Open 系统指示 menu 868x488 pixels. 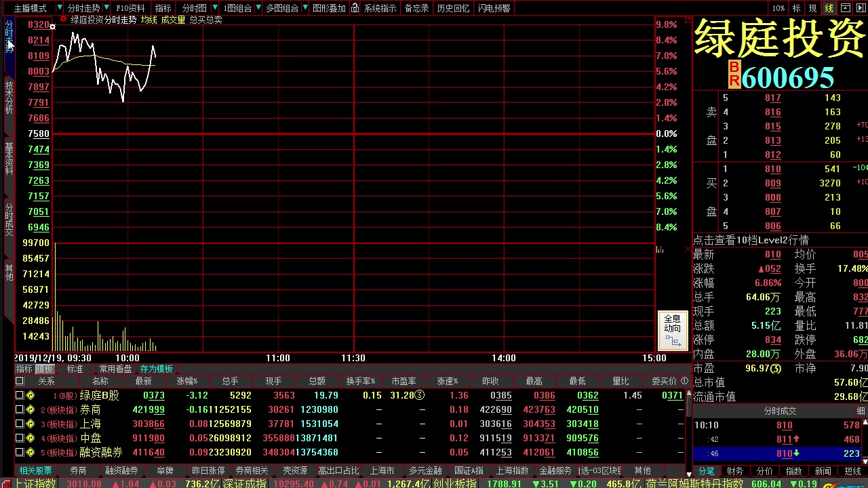[380, 8]
